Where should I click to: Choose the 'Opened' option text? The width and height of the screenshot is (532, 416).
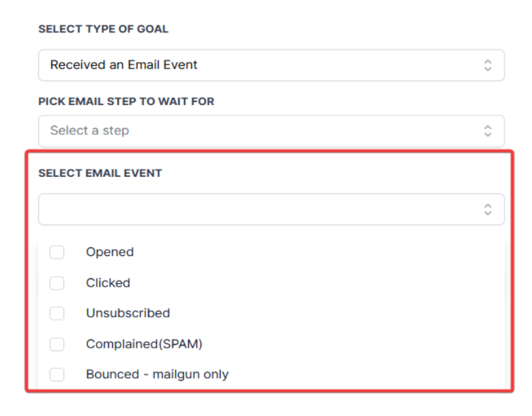click(x=110, y=252)
